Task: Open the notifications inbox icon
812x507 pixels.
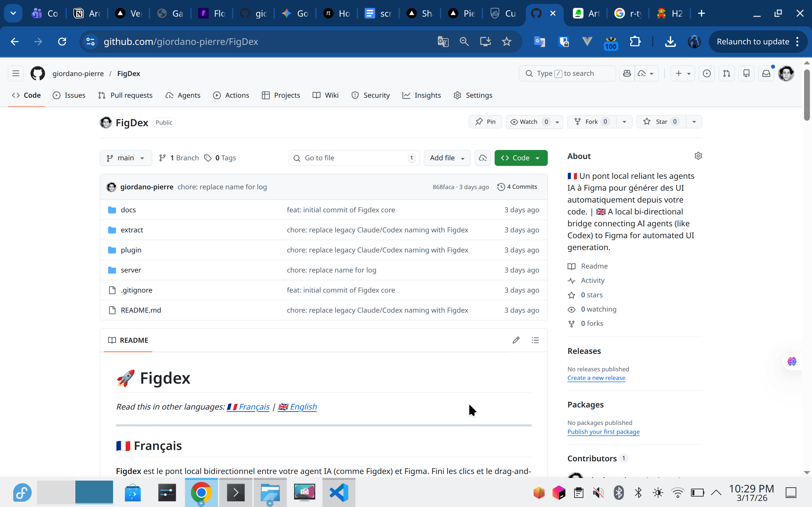Action: [x=766, y=73]
